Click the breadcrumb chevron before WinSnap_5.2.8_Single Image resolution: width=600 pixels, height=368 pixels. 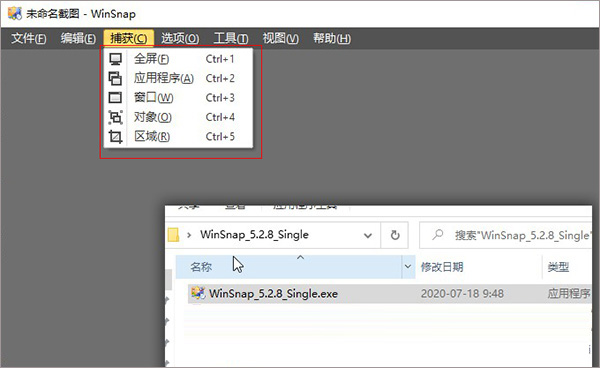(189, 235)
